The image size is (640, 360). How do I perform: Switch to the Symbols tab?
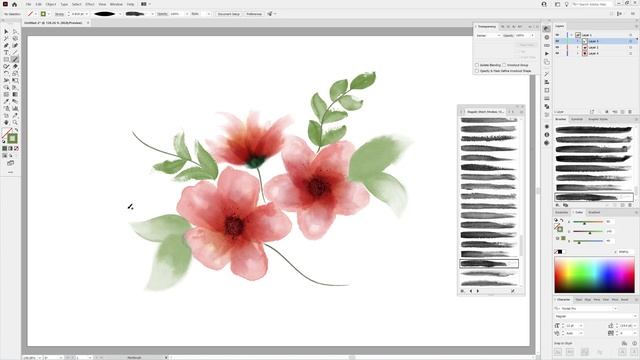tap(577, 119)
